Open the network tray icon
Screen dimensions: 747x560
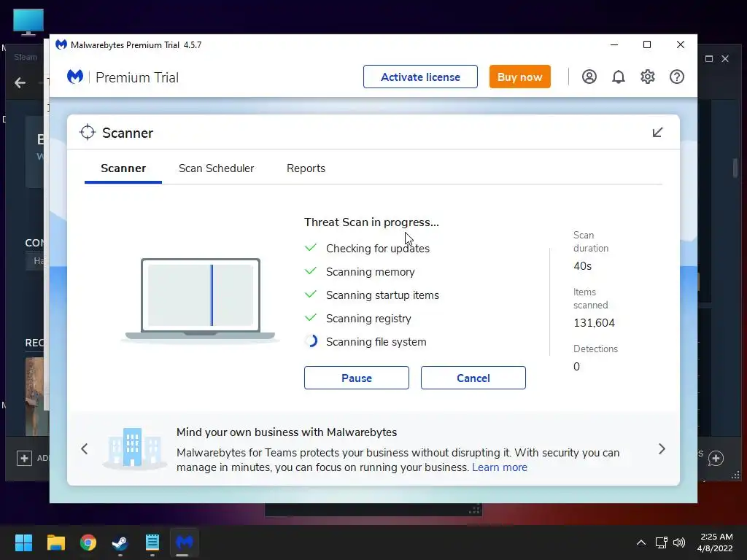661,542
